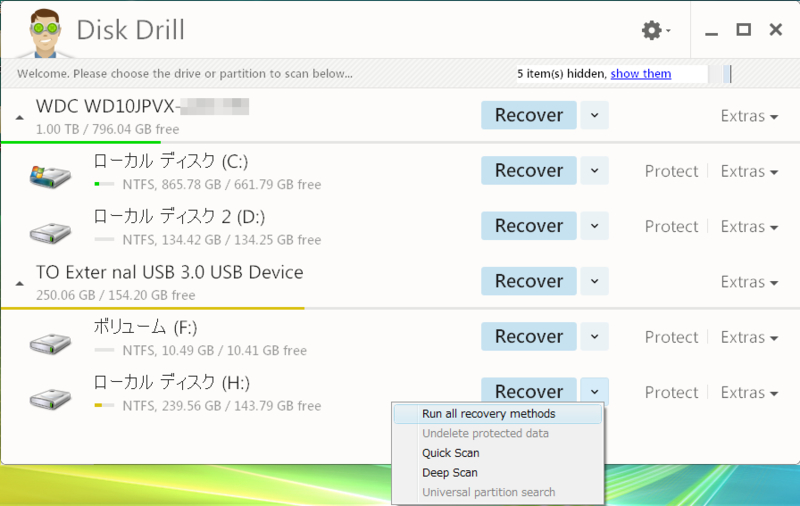Choose Run all recovery methods
Image resolution: width=800 pixels, height=506 pixels.
point(498,414)
